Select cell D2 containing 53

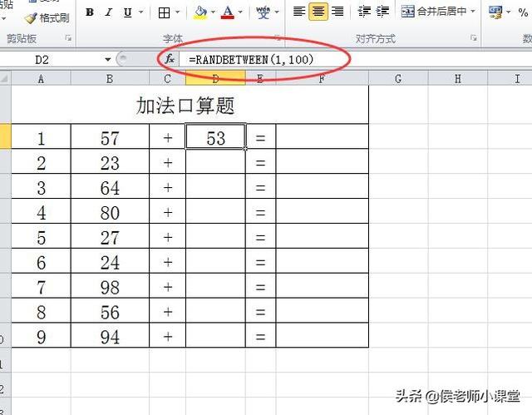coord(215,136)
